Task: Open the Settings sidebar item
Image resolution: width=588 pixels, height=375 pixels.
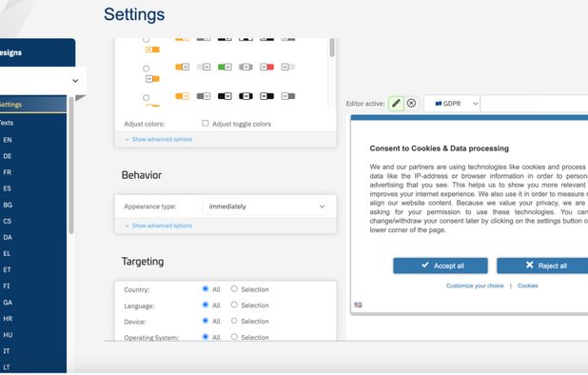Action: [x=33, y=105]
